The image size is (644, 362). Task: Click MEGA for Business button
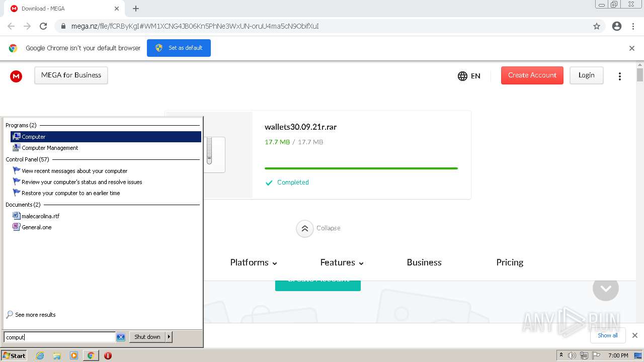click(x=71, y=75)
